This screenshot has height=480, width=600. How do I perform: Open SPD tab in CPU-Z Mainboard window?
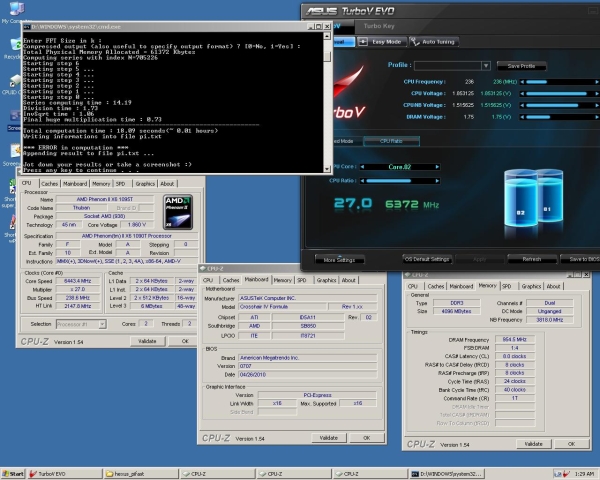[302, 280]
